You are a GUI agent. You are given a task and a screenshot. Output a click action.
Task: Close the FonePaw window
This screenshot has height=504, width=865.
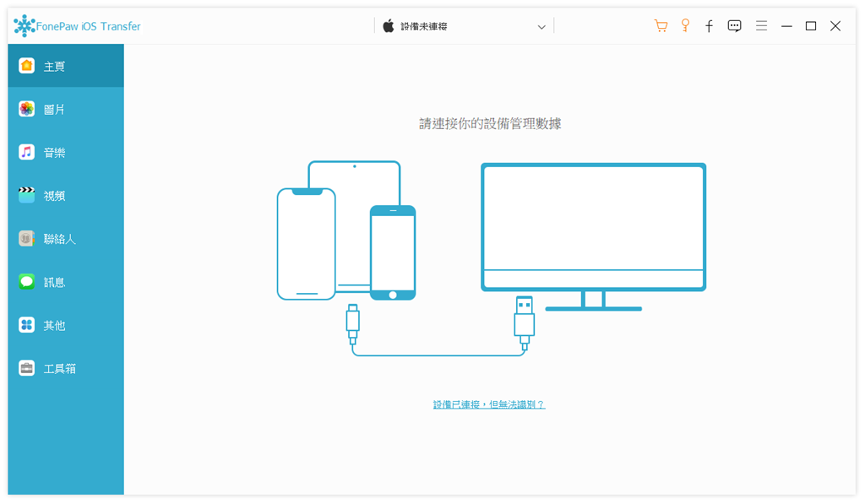pyautogui.click(x=835, y=26)
